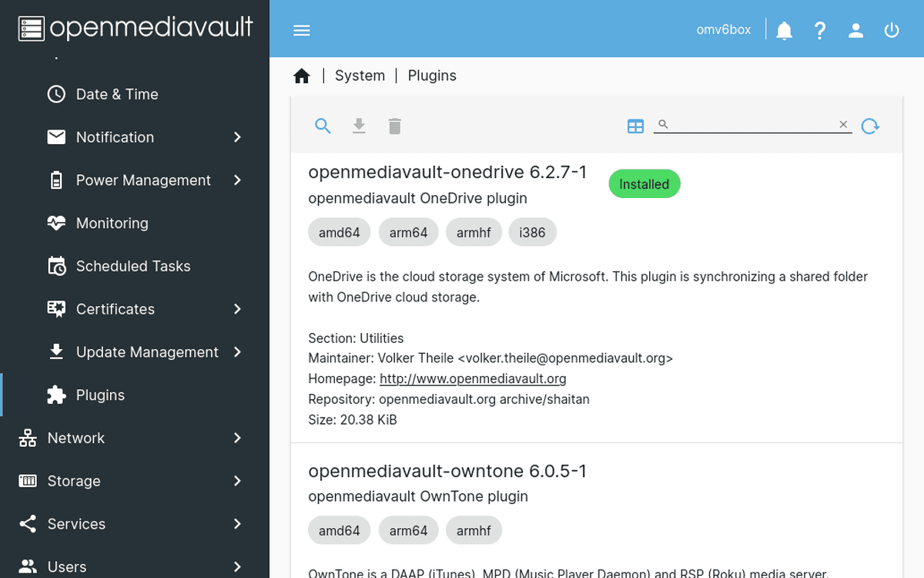Click the power button icon
This screenshot has height=578, width=924.
point(892,30)
